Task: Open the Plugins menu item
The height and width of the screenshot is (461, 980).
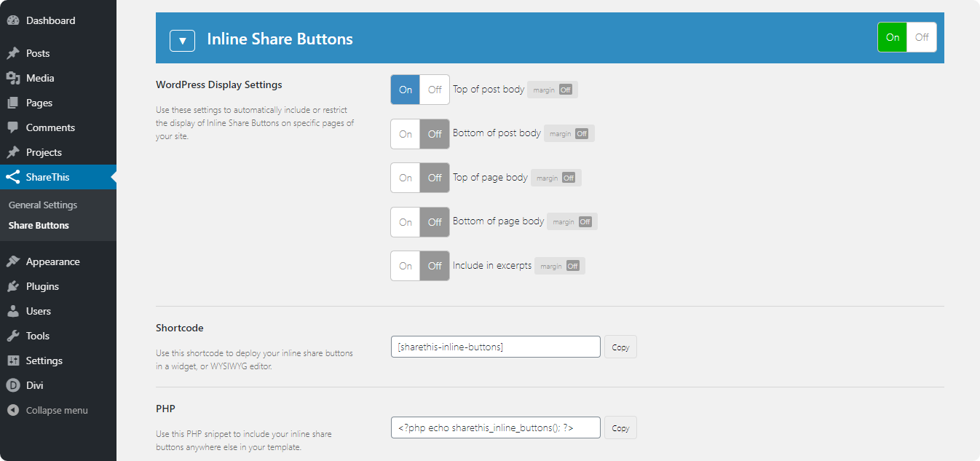Action: 58,286
